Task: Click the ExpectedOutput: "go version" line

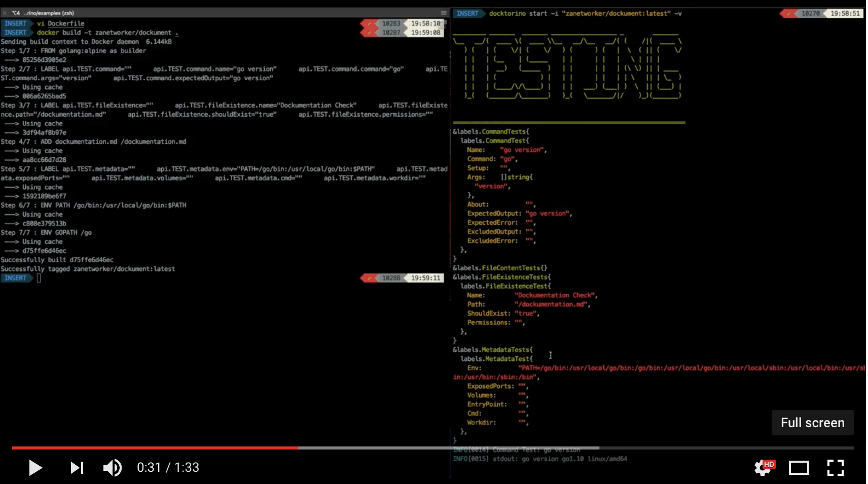Action: point(520,214)
